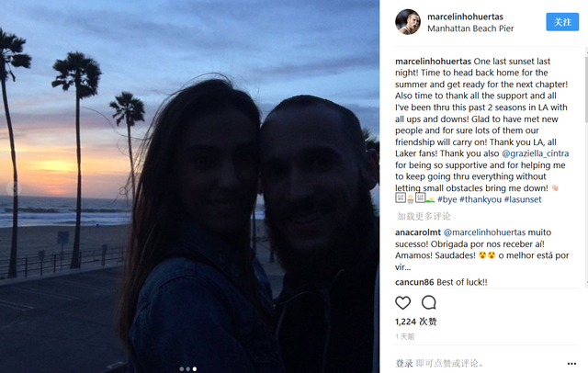Screen dimensions: 588x373
Task: Open anacarolmt commenter profile
Action: (x=418, y=232)
